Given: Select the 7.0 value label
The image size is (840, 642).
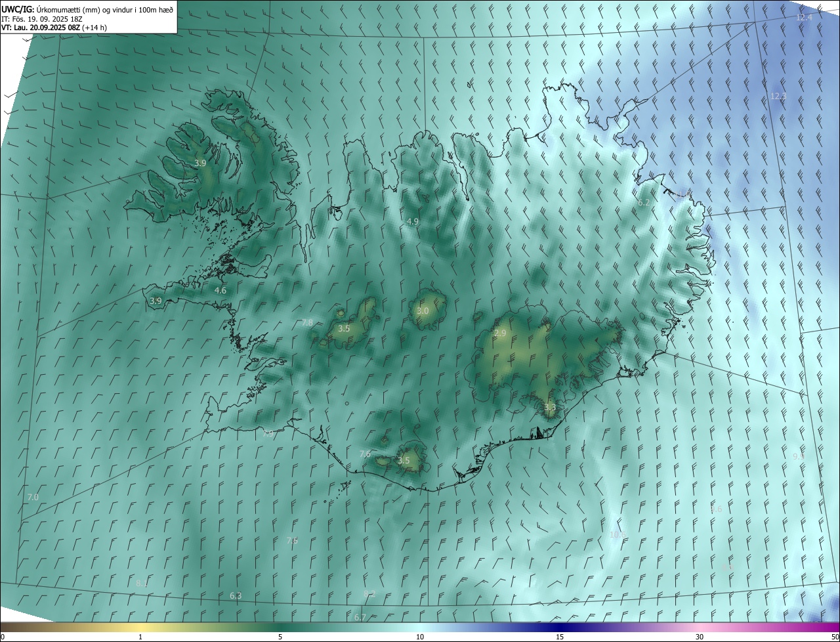Looking at the screenshot, I should tap(33, 497).
